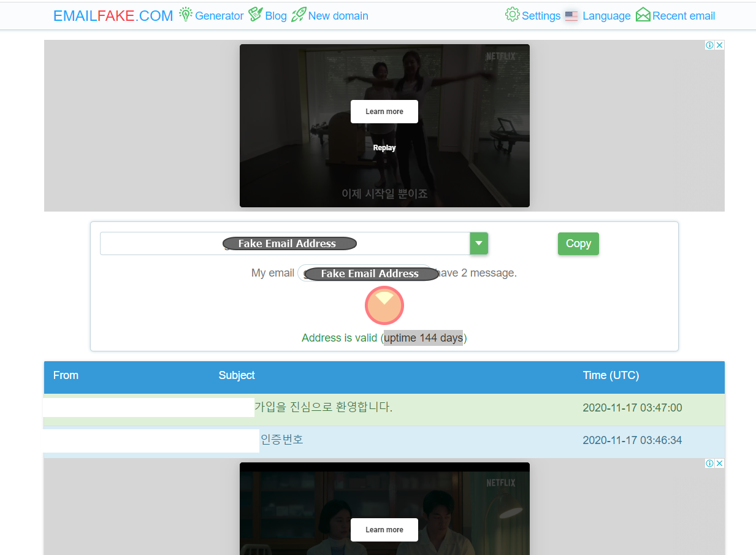Click Learn more in bottom Netflix ad
This screenshot has height=555, width=756.
[384, 530]
